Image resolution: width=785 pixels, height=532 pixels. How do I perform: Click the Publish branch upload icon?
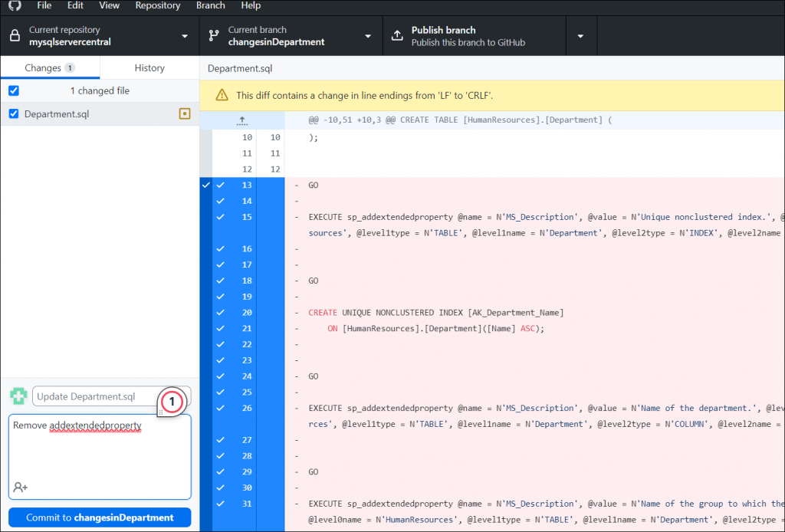pos(397,36)
